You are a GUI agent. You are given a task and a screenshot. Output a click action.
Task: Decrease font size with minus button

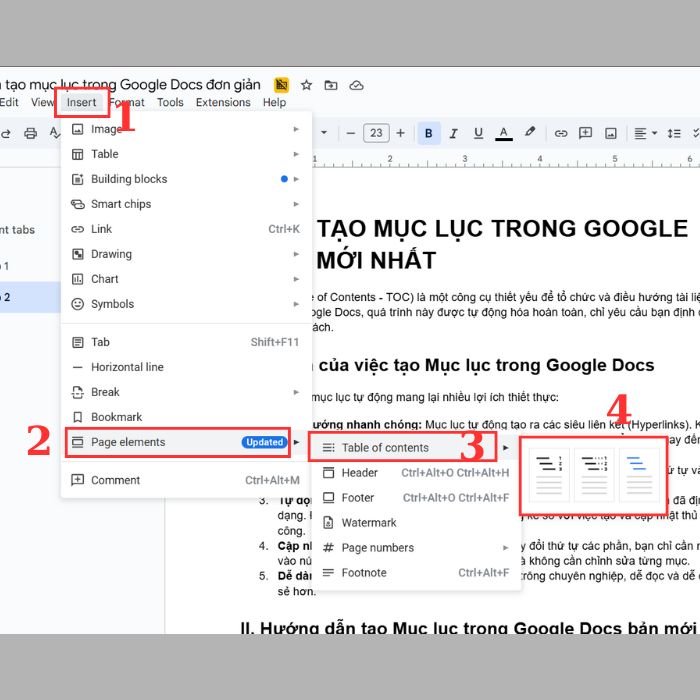[351, 133]
